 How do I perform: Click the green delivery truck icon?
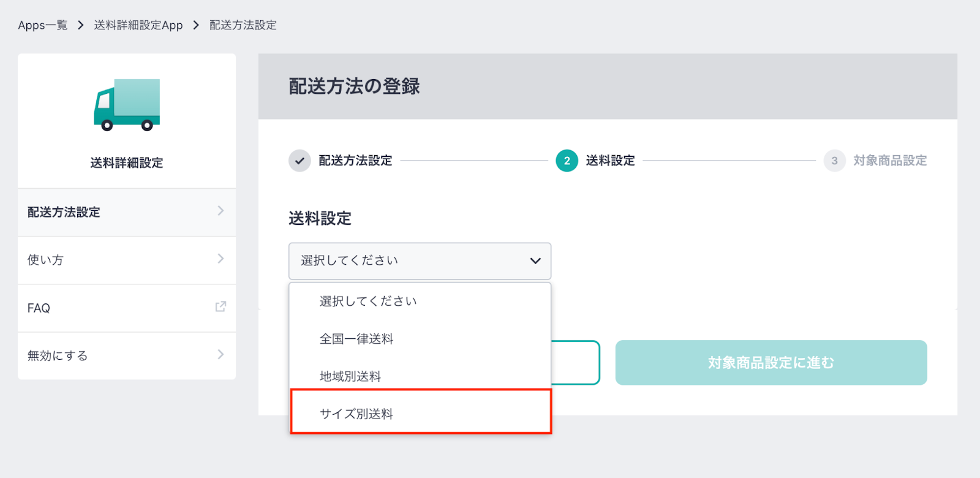click(x=127, y=105)
